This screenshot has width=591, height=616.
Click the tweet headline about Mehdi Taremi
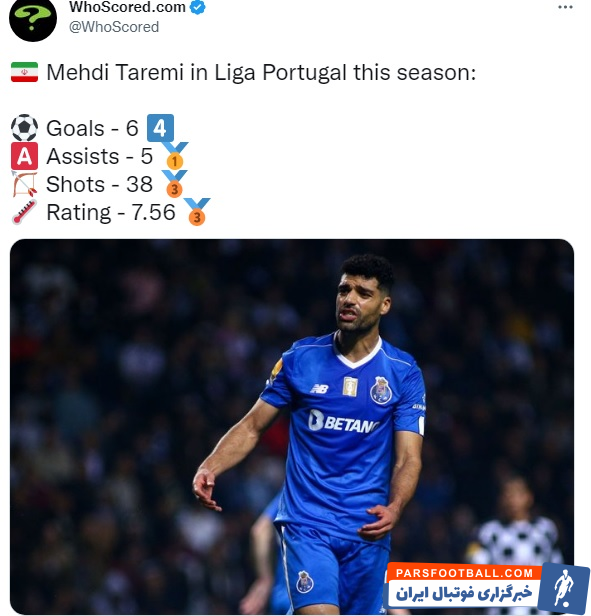tap(261, 72)
